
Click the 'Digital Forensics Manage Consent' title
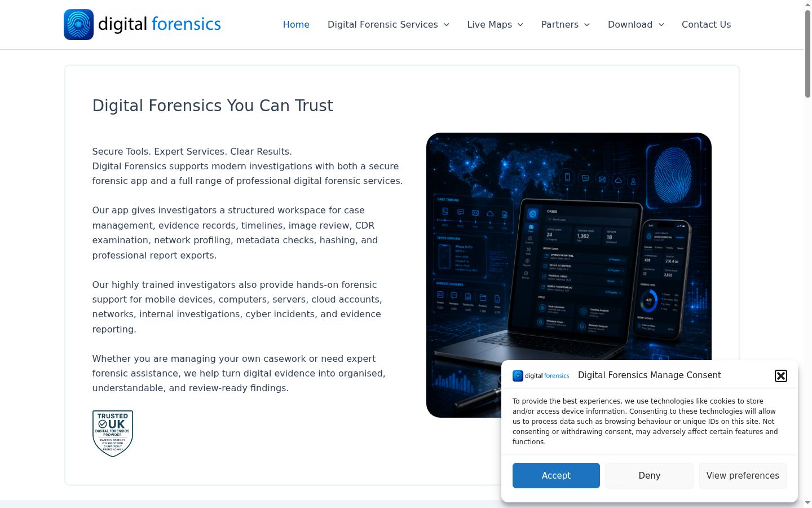tap(650, 375)
